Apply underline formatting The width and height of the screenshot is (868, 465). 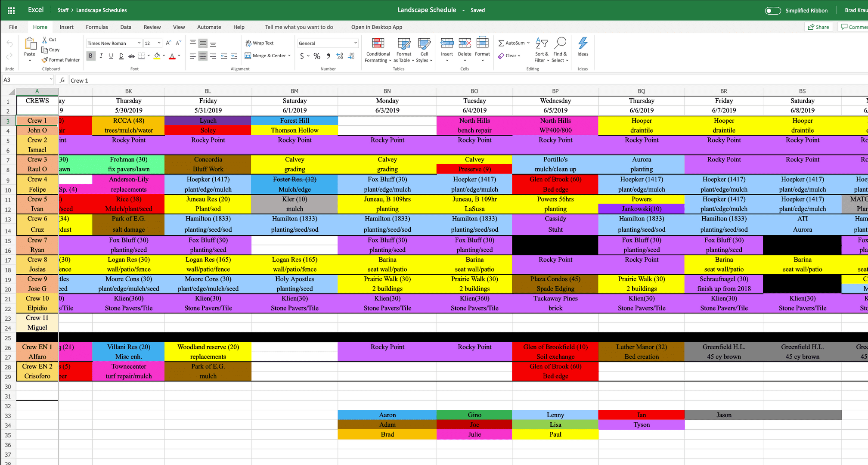click(x=111, y=56)
